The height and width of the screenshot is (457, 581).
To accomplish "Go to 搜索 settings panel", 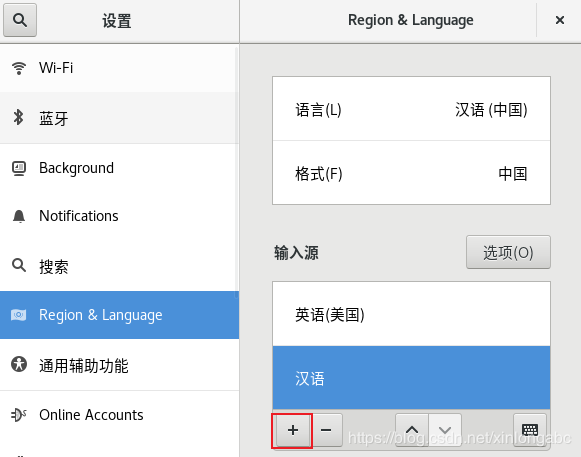I will tap(119, 266).
